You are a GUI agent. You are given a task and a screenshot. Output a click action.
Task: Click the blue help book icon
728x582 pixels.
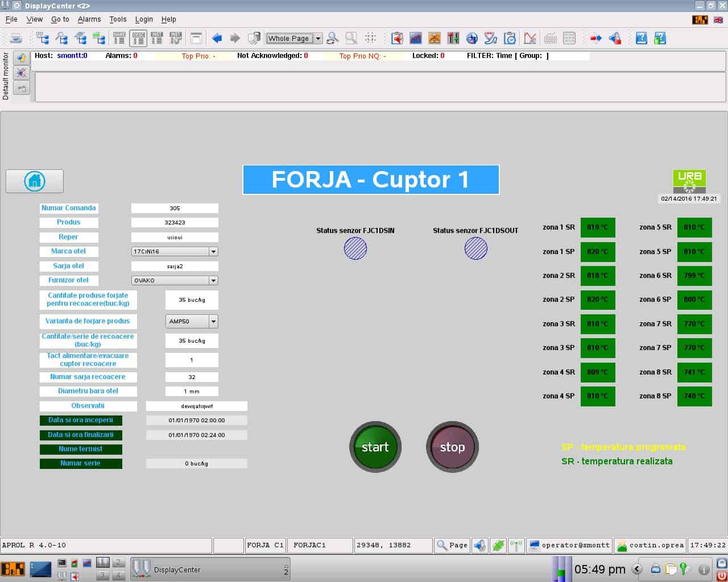point(641,38)
